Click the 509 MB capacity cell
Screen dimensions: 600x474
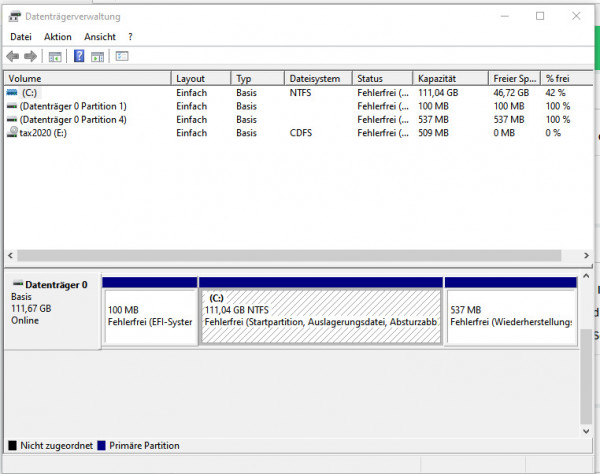click(433, 133)
